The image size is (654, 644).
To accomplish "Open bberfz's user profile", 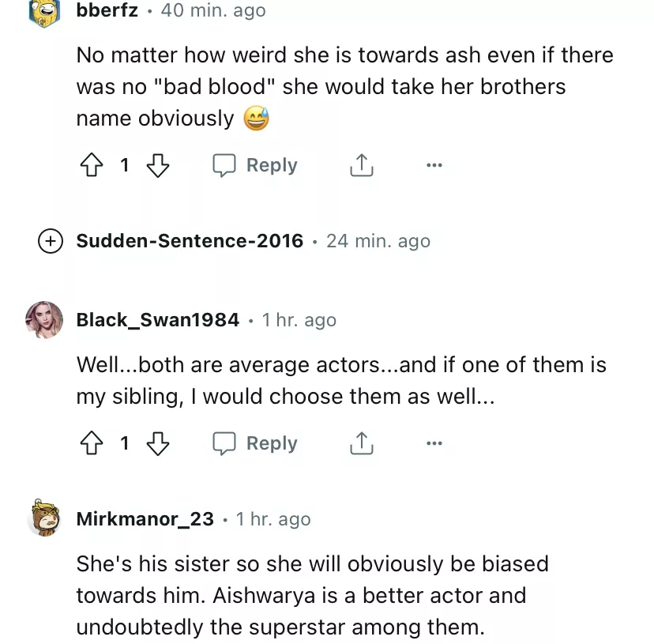I will click(107, 11).
